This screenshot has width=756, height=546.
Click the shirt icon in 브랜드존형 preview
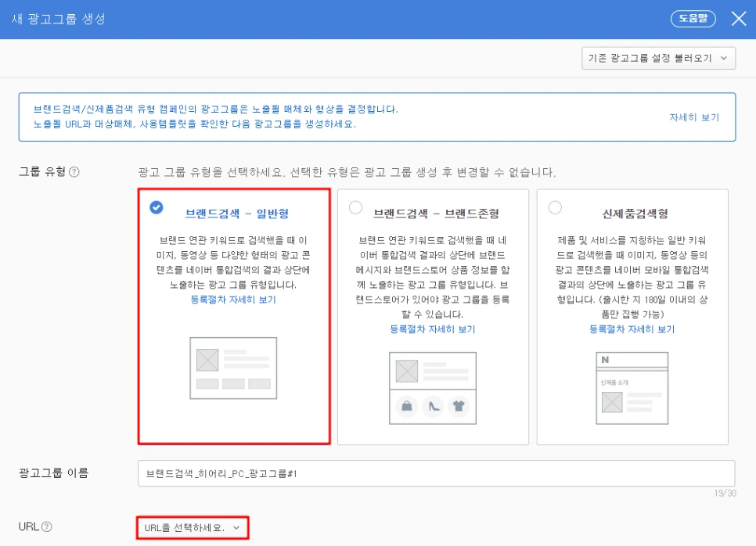coord(459,406)
